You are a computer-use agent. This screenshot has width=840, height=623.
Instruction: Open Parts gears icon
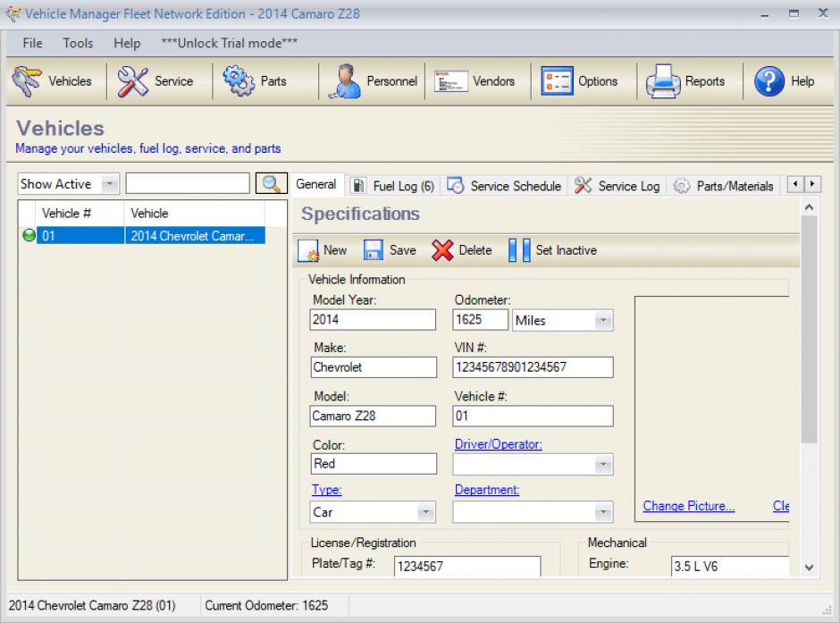pyautogui.click(x=239, y=80)
